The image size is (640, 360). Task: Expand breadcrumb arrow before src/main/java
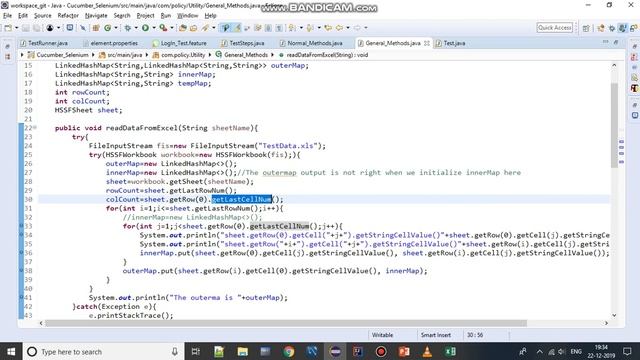[93, 55]
